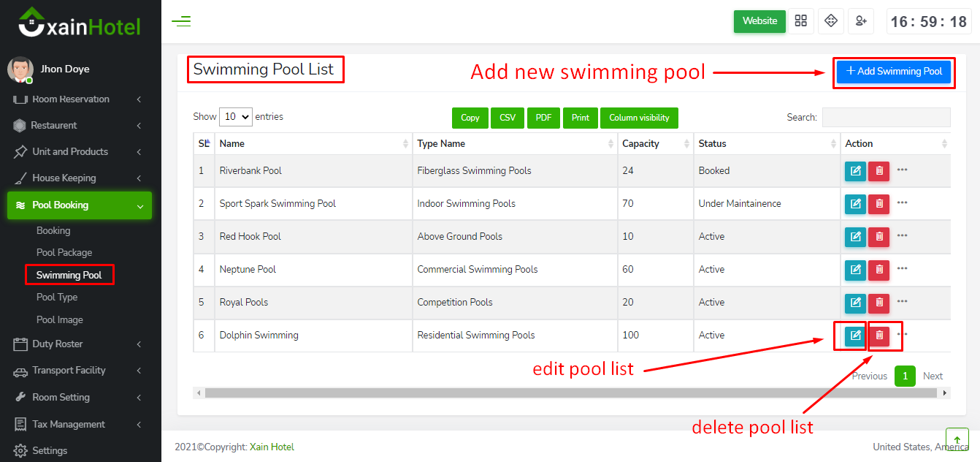Click the Add Swimming Pool button
Viewport: 980px width, 462px height.
pos(894,72)
